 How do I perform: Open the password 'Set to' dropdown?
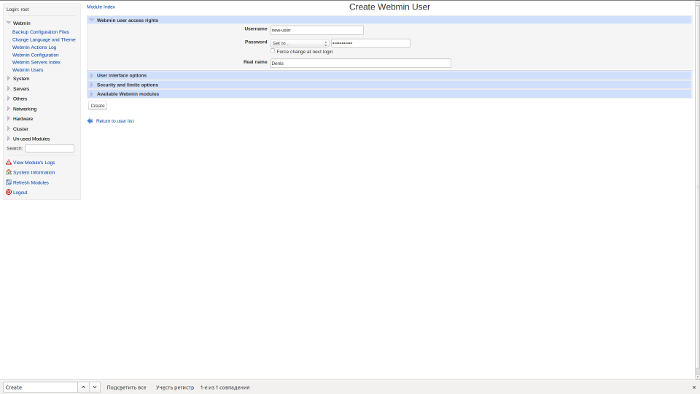click(x=300, y=43)
